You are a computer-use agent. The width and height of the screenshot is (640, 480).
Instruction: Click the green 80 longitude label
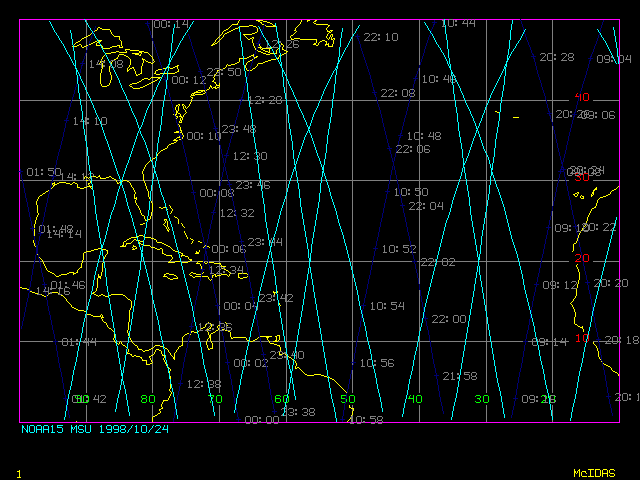[148, 399]
